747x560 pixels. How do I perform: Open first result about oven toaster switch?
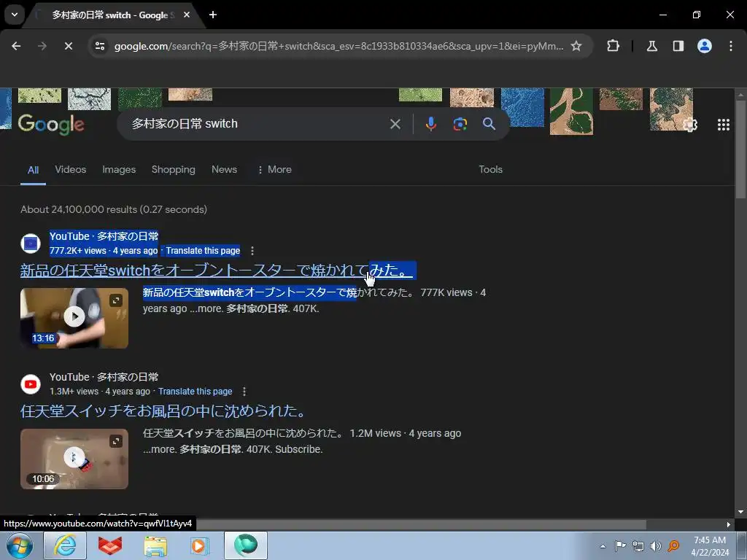click(217, 271)
